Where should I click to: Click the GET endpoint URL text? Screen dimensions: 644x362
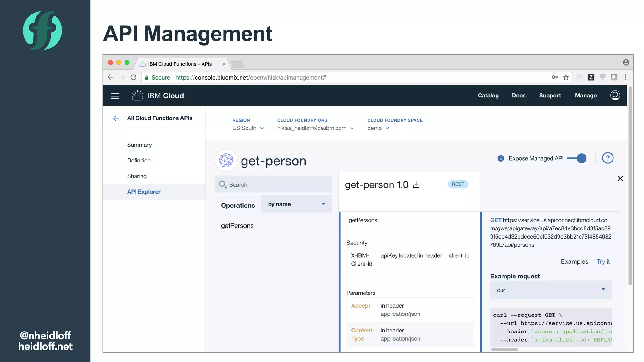coord(551,233)
